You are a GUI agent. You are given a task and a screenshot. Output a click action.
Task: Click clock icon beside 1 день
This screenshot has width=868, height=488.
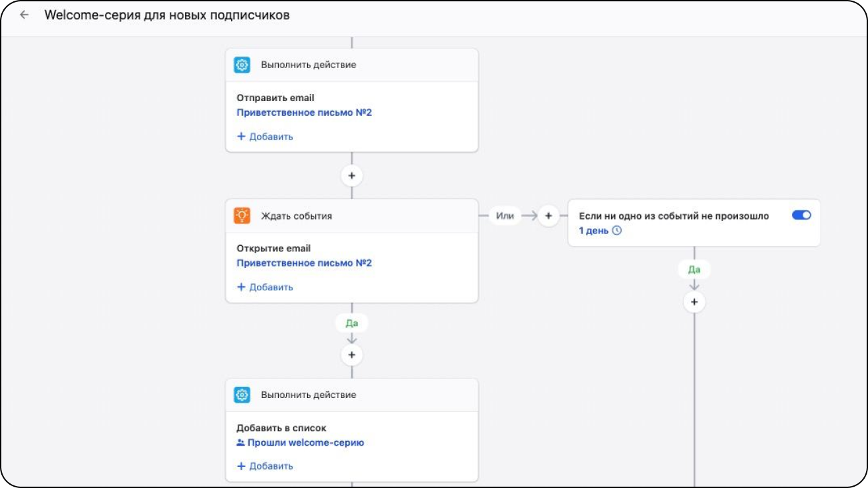pos(617,231)
